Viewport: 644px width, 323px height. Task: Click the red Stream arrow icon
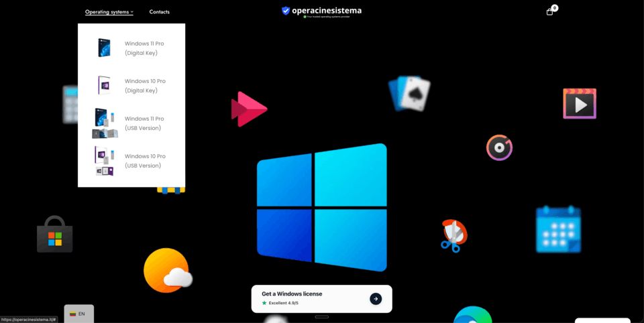[248, 109]
